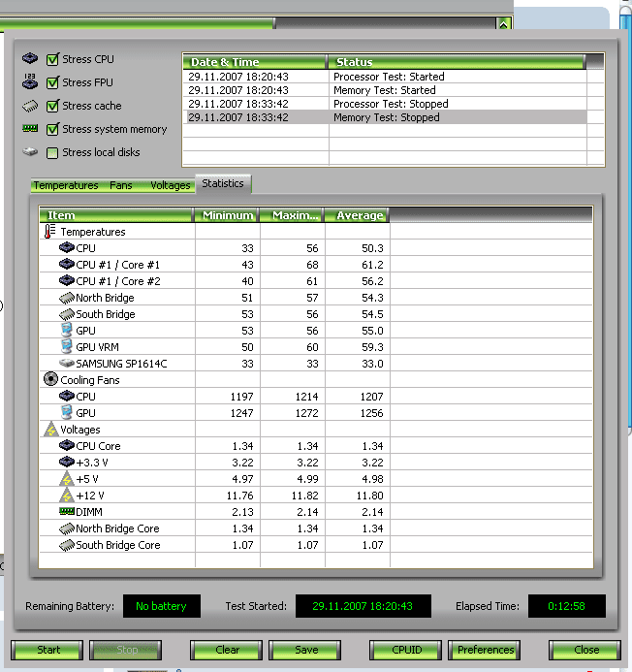Click the No battery indicator
The image size is (632, 672).
pos(162,606)
